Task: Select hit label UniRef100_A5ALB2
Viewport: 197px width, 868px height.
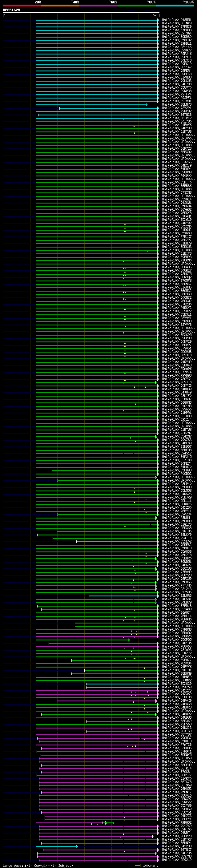Action: pos(176,40)
